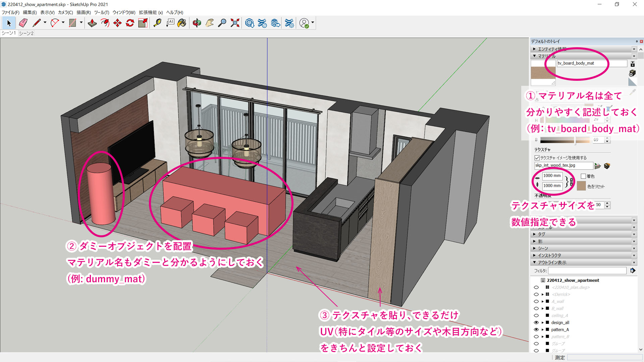Select the Paint Bucket tool
This screenshot has width=644, height=362.
click(182, 23)
